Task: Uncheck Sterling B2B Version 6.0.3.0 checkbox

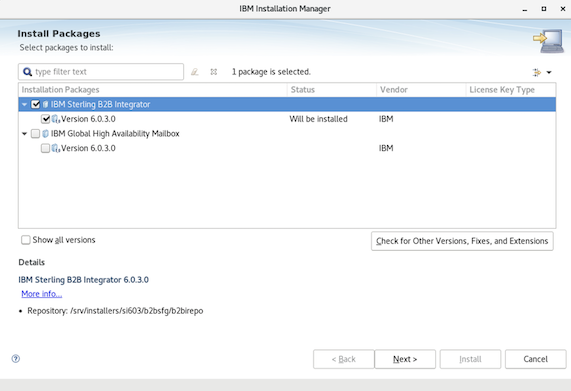Action: click(x=46, y=119)
